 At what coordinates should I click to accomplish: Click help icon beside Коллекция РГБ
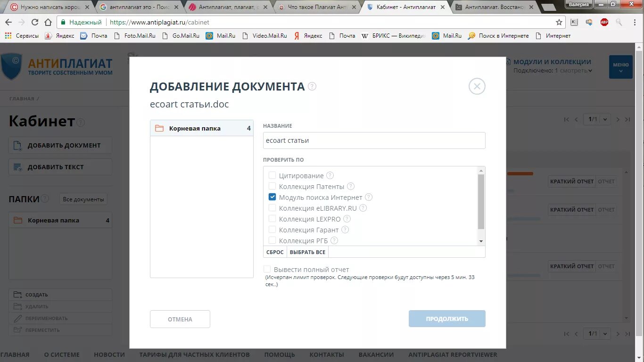pos(334,240)
